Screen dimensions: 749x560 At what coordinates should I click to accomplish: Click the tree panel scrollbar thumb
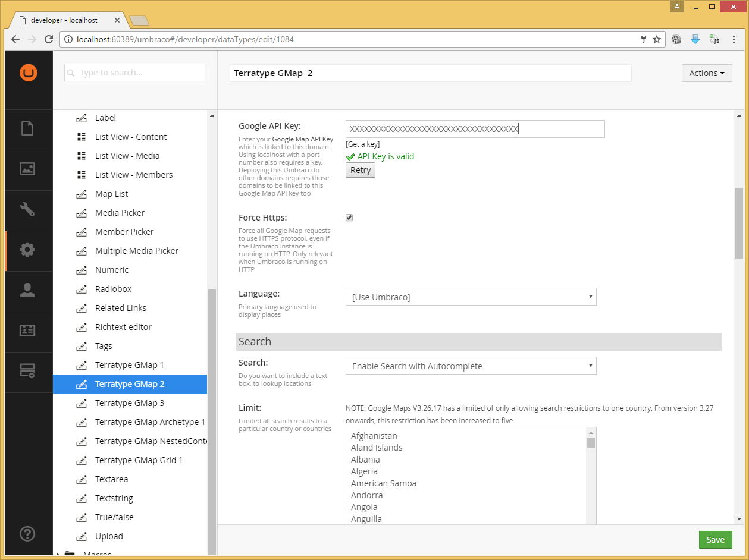212,421
